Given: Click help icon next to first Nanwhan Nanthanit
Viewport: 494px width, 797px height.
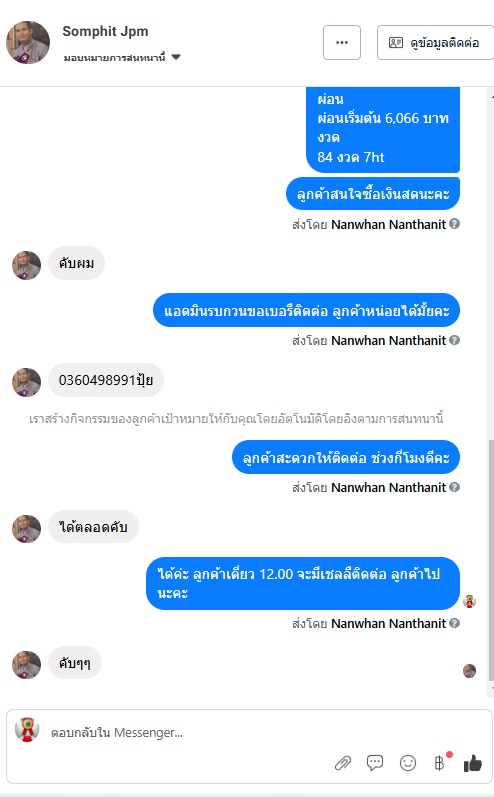Looking at the screenshot, I should [x=455, y=224].
